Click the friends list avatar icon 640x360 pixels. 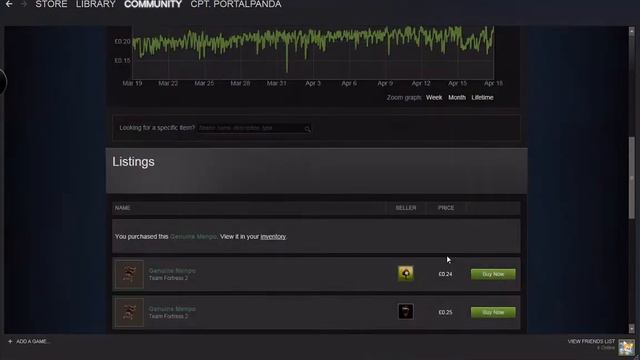(627, 347)
